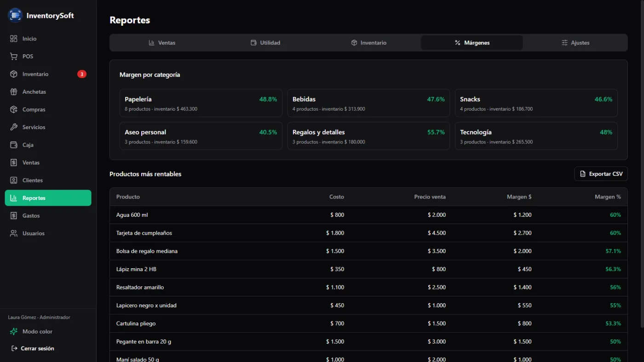Select the Lápiz mina 2 HB row
This screenshot has width=644, height=362.
[x=368, y=269]
